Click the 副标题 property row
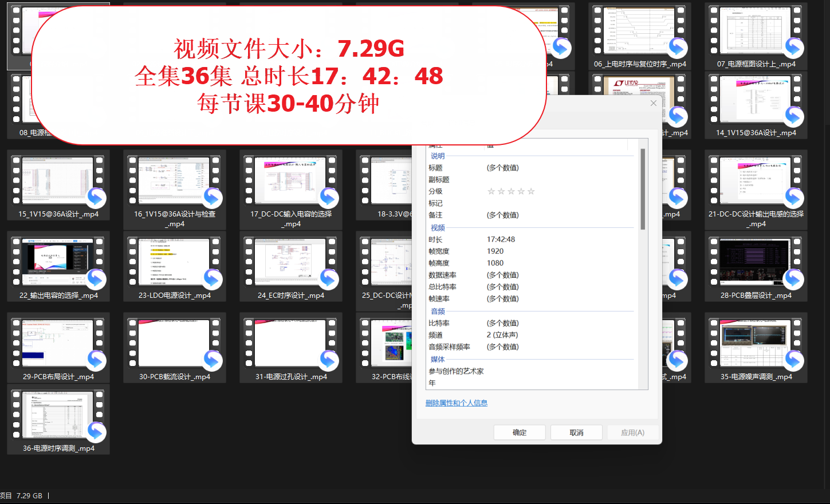The image size is (830, 504). point(530,180)
